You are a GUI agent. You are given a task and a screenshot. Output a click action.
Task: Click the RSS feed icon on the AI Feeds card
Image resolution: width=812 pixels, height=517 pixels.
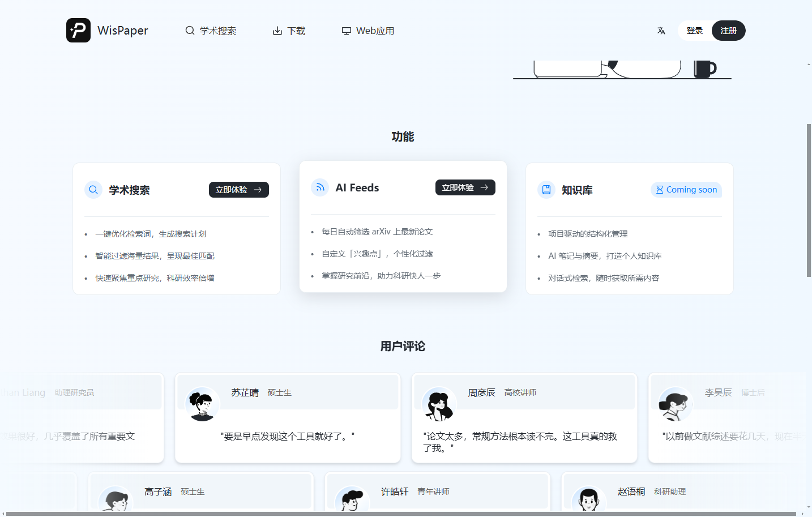[x=319, y=187]
